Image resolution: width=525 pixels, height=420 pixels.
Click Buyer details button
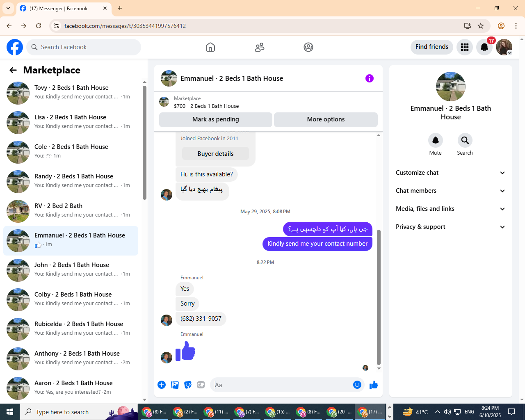(x=215, y=154)
